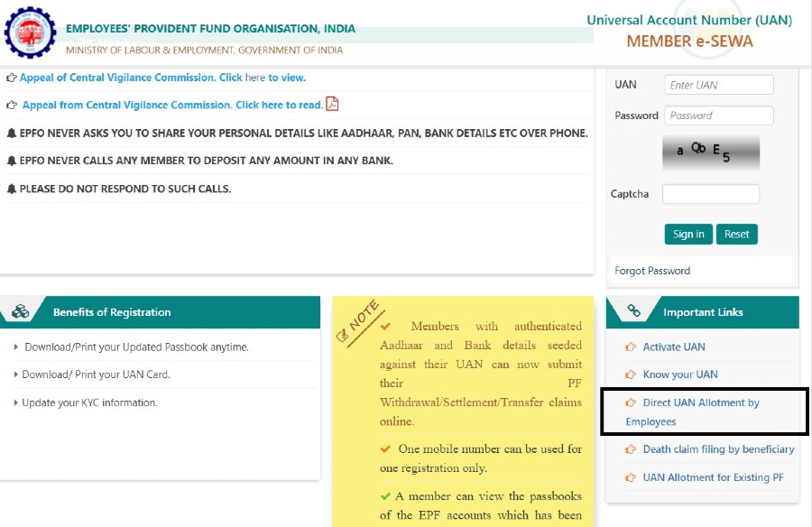
Task: Open UAN Allotment for Existing PF link
Action: pos(713,477)
